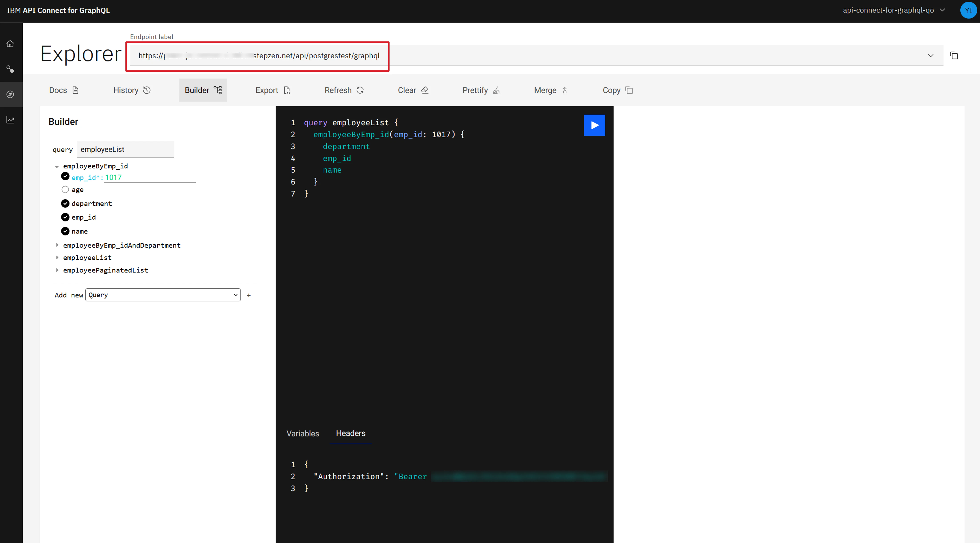Viewport: 980px width, 543px height.
Task: Toggle the Builder panel
Action: click(x=203, y=90)
